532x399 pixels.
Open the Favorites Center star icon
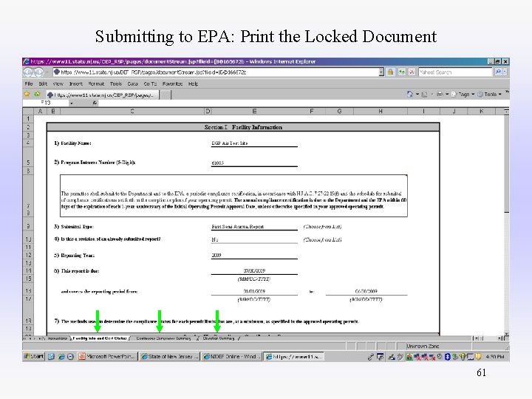click(x=27, y=94)
